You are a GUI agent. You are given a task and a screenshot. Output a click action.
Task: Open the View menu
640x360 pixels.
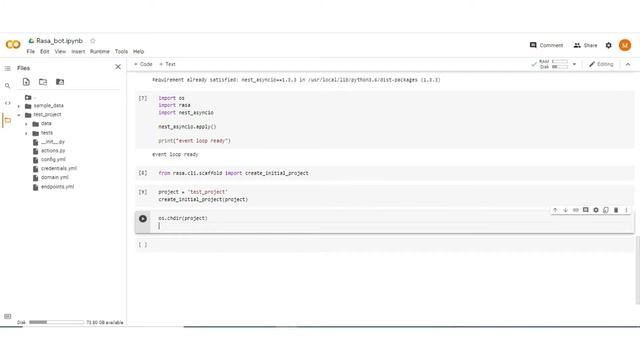point(60,51)
